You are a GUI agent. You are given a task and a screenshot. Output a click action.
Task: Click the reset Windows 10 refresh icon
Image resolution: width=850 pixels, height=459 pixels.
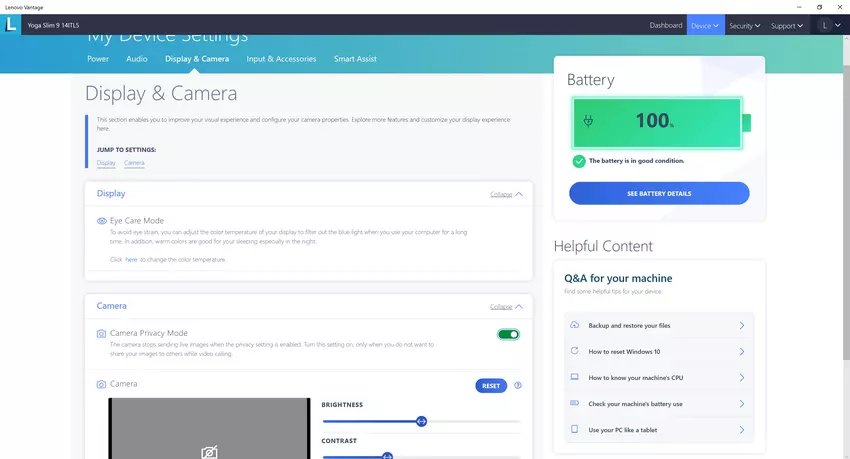pyautogui.click(x=574, y=352)
